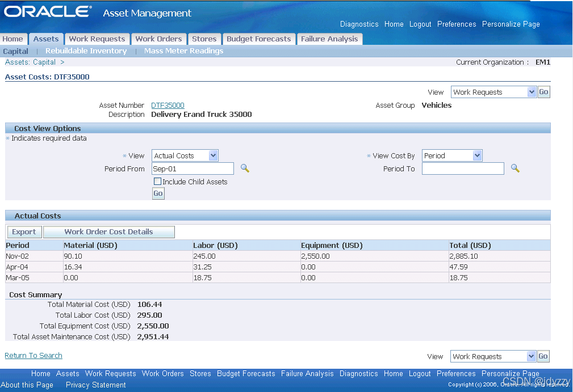The width and height of the screenshot is (573, 392).
Task: Click the Return To Search link
Action: point(34,356)
